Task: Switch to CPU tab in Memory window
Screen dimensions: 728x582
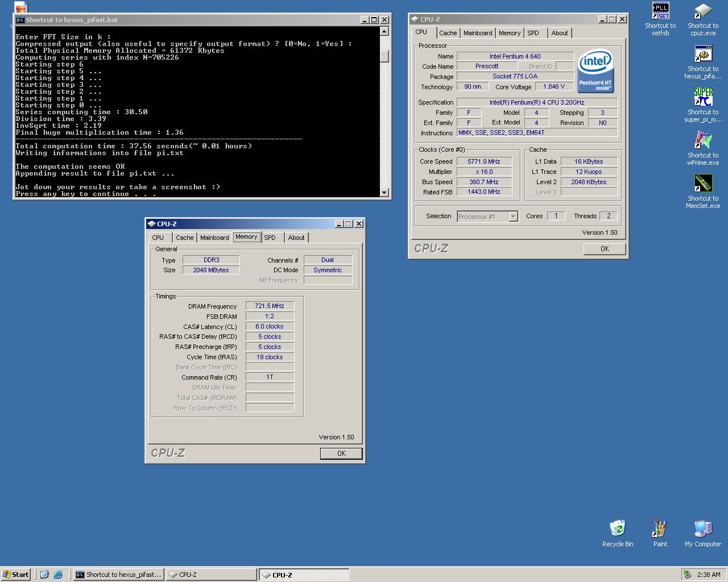Action: point(158,238)
